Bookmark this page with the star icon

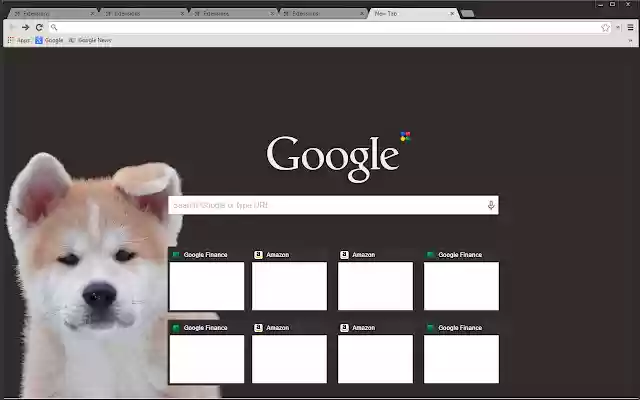pyautogui.click(x=605, y=27)
